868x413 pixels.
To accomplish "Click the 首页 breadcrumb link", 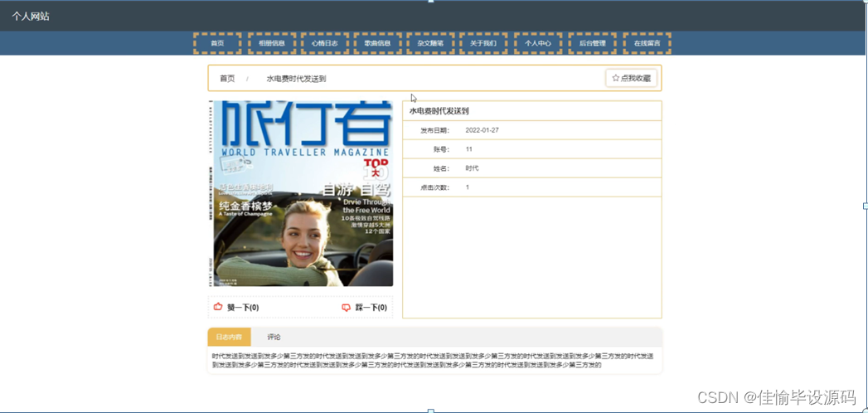I will pyautogui.click(x=227, y=79).
